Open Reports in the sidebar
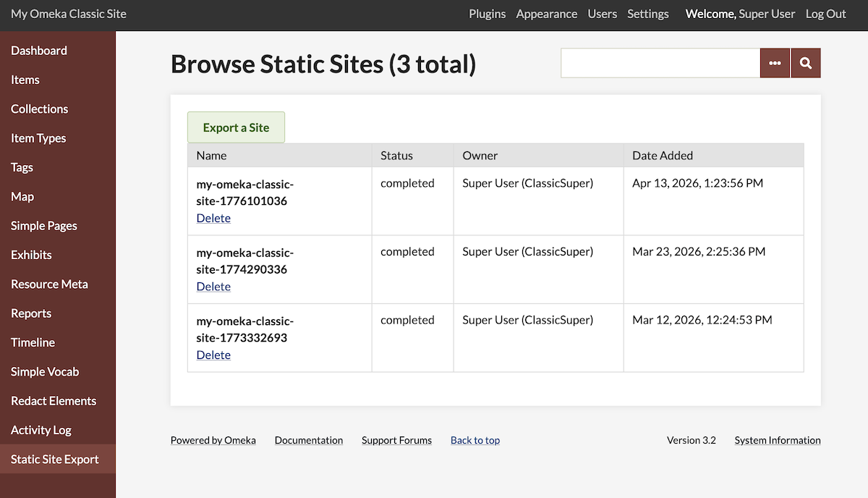This screenshot has height=498, width=868. [58, 313]
